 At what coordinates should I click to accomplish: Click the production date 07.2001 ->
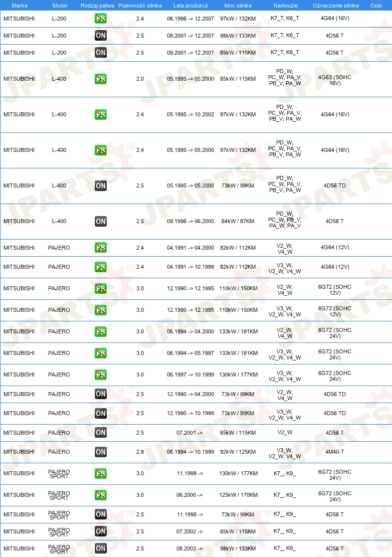(189, 433)
